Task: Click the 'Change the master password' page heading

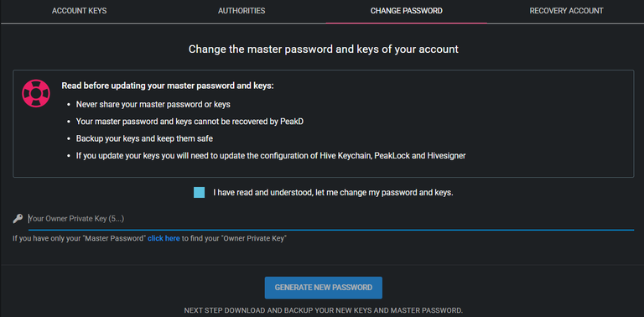Action: [x=323, y=49]
